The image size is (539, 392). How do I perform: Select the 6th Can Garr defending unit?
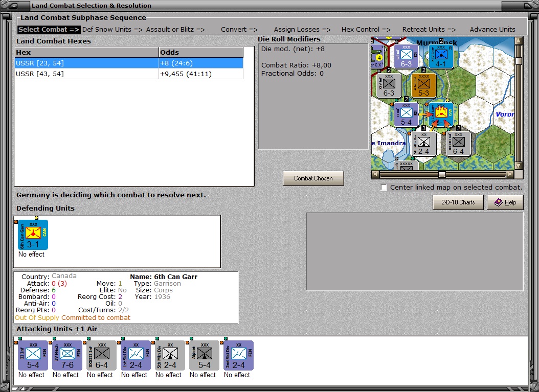[33, 235]
